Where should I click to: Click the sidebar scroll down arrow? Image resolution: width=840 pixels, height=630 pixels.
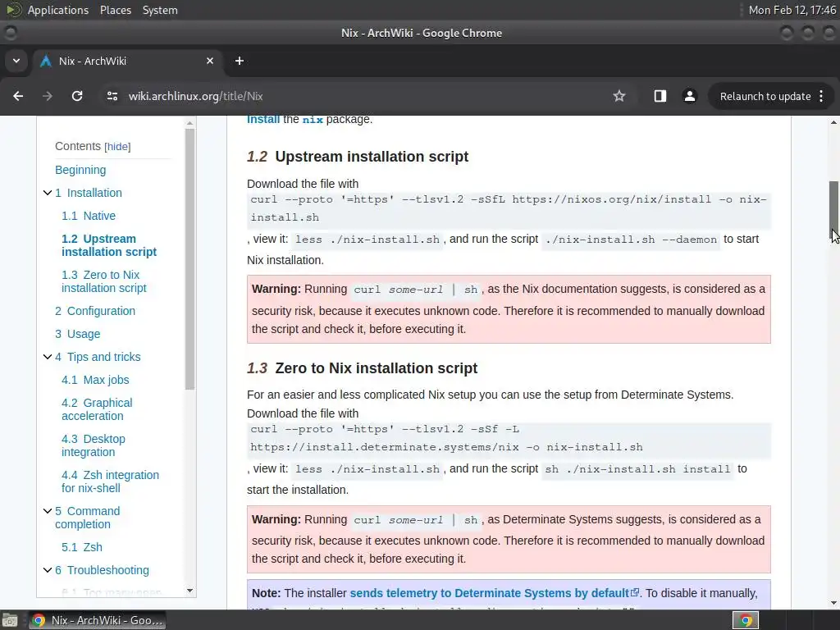coord(189,591)
